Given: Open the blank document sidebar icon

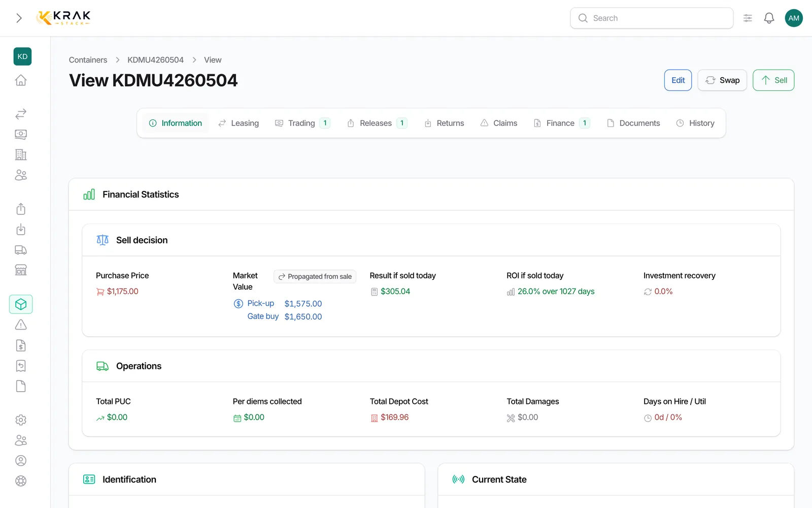Looking at the screenshot, I should click(21, 386).
